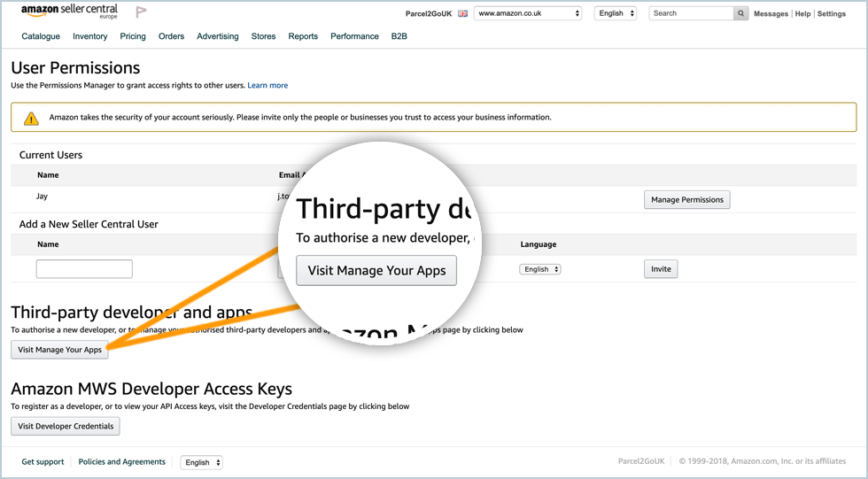Image resolution: width=868 pixels, height=479 pixels.
Task: Click the Visit Manage Your Apps button
Action: click(60, 350)
